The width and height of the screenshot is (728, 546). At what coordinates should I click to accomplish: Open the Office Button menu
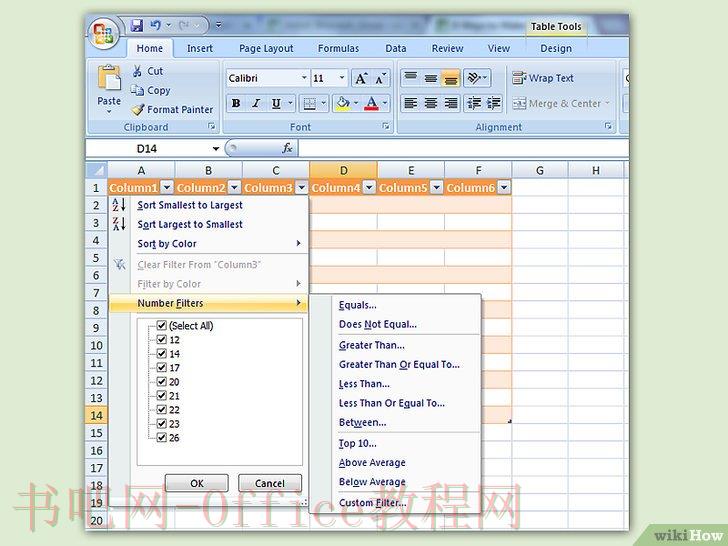[103, 33]
